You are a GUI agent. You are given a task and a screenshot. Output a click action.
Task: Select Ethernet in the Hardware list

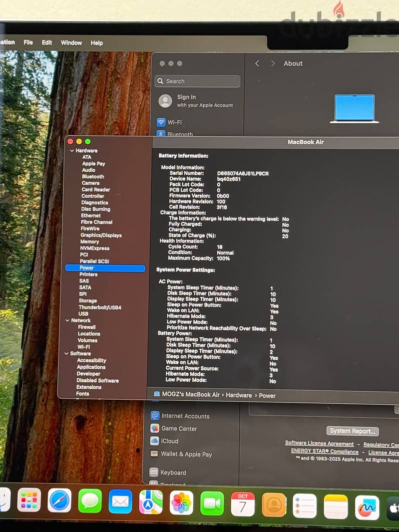pyautogui.click(x=91, y=216)
